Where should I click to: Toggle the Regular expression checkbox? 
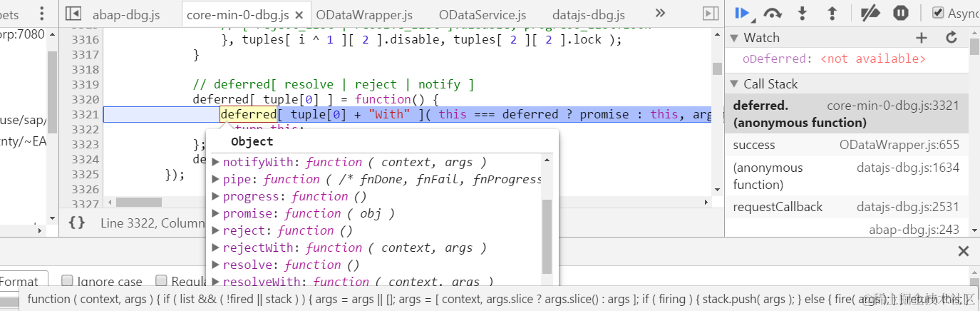point(161,281)
